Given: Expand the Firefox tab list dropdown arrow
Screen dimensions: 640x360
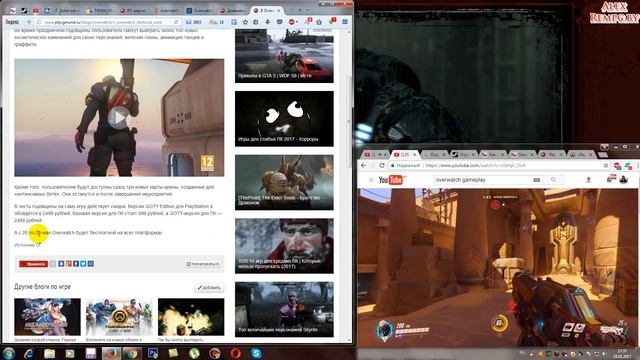Looking at the screenshot, I should point(308,10).
